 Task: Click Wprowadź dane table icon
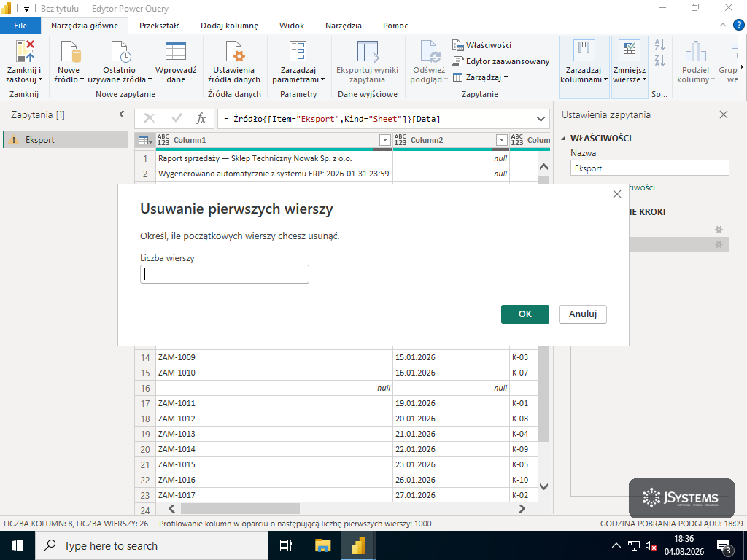(176, 51)
